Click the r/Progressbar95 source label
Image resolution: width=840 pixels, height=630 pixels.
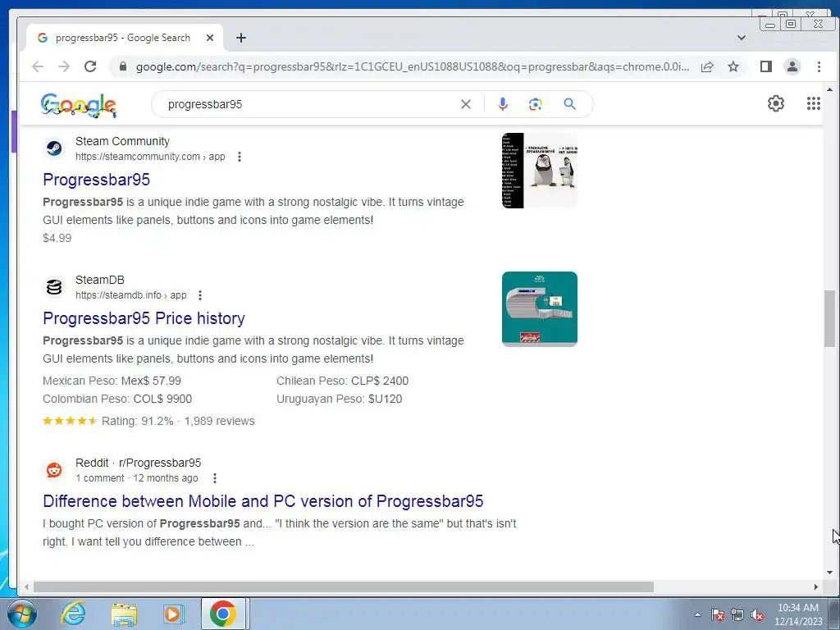160,463
